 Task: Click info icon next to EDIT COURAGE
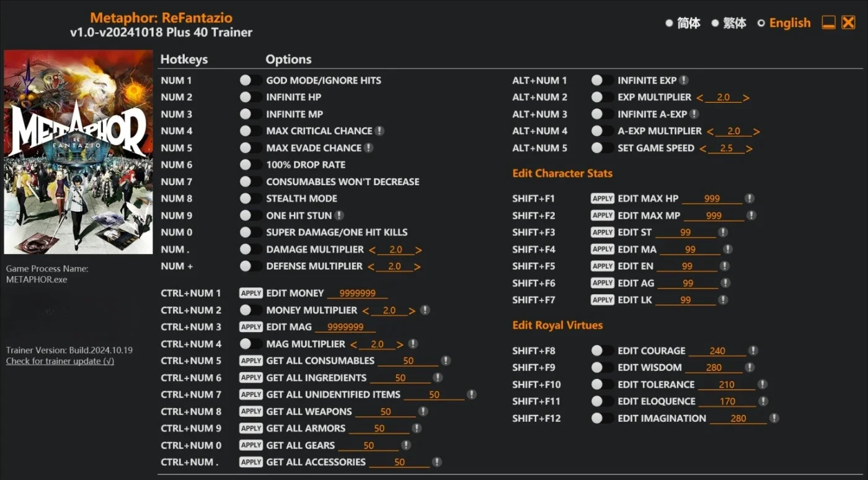[x=753, y=351]
